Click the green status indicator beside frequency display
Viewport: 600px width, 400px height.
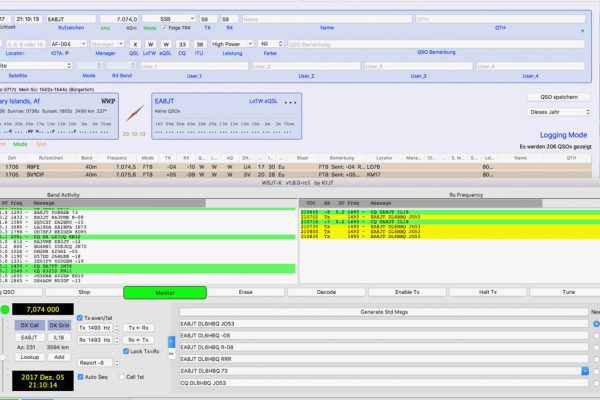[x=5, y=309]
